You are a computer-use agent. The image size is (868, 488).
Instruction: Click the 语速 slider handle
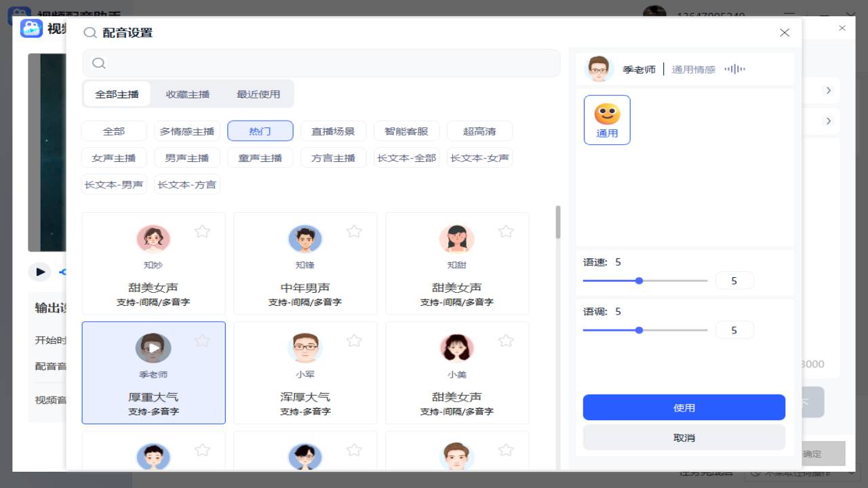[x=639, y=280]
